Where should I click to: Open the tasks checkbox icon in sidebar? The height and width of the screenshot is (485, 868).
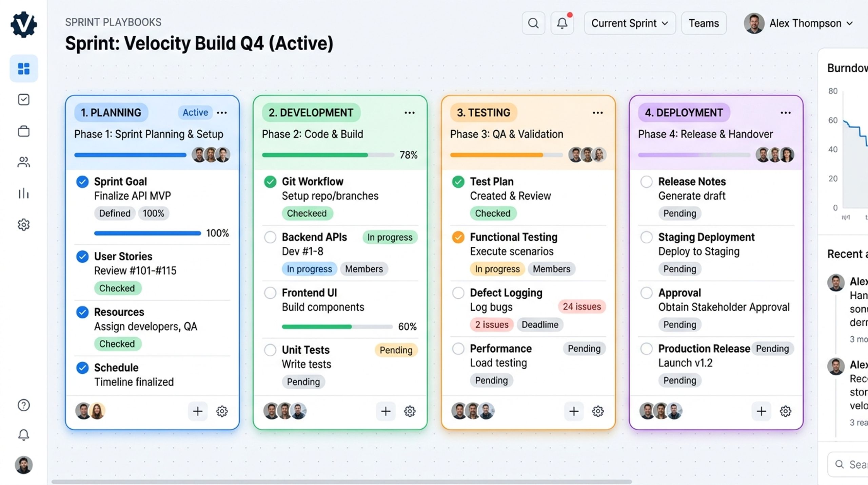pyautogui.click(x=24, y=100)
